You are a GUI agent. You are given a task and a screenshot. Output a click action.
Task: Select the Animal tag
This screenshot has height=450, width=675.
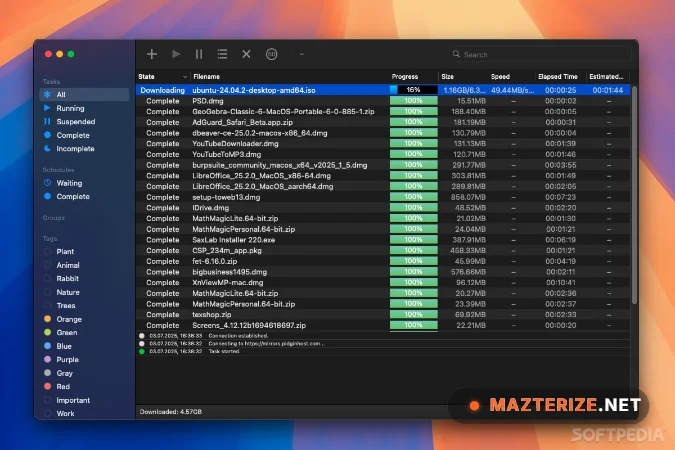click(x=84, y=265)
